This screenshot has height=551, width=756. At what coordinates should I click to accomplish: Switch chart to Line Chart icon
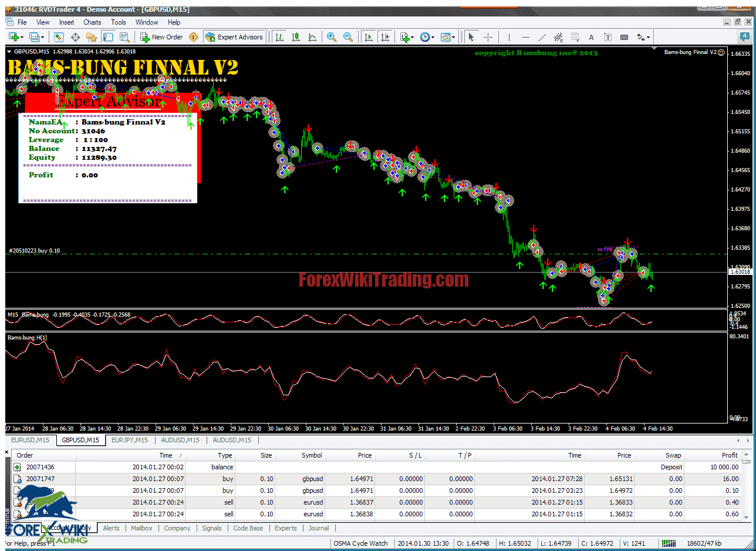tap(312, 37)
